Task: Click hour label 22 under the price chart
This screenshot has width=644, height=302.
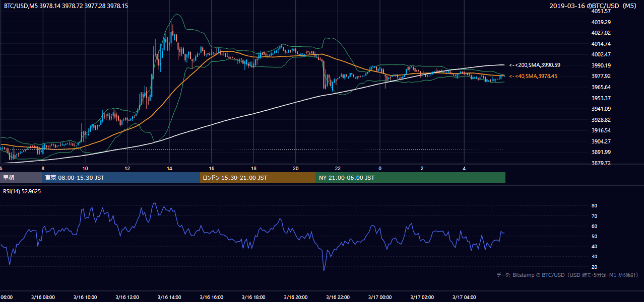Action: (338, 168)
